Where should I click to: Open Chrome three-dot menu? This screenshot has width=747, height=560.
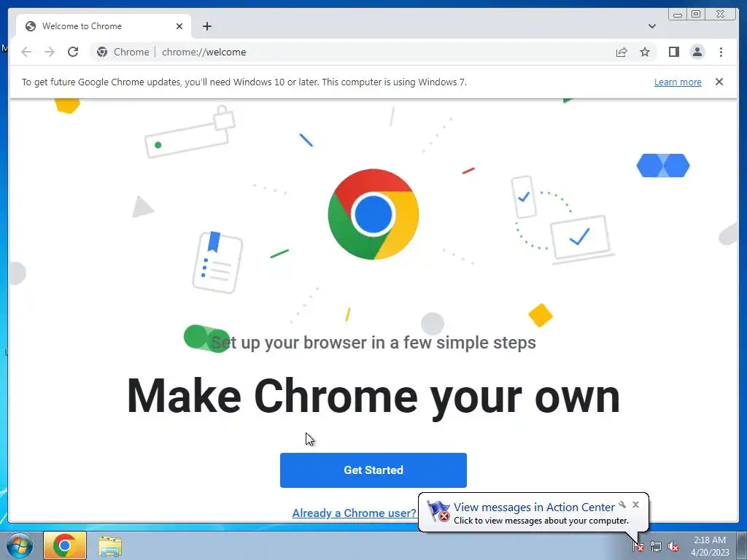pos(721,52)
